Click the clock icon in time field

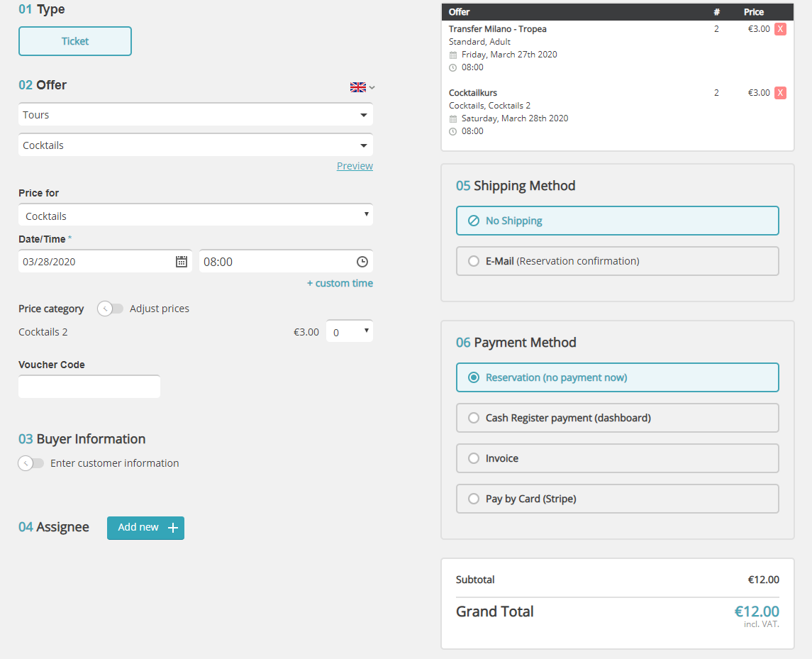coord(362,262)
